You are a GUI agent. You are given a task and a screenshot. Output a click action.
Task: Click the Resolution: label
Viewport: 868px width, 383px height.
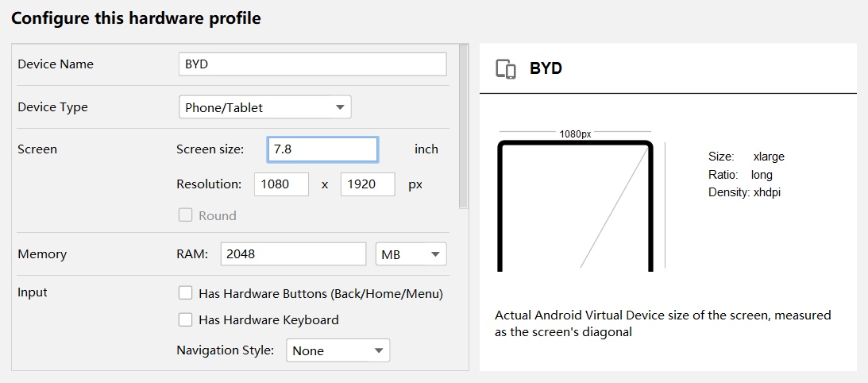[x=209, y=184]
